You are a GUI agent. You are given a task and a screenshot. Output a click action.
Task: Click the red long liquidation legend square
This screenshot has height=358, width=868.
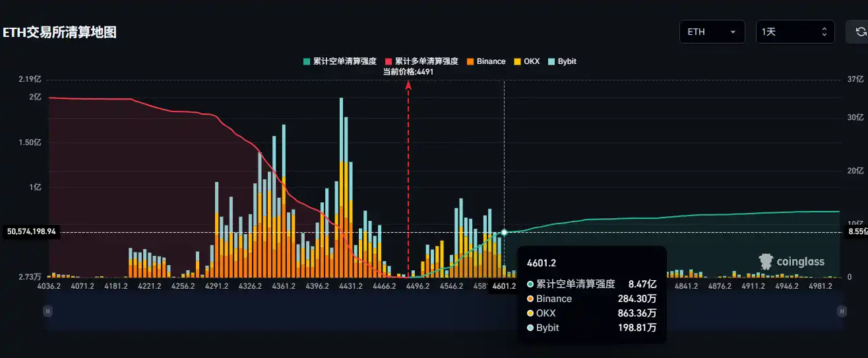coord(388,61)
